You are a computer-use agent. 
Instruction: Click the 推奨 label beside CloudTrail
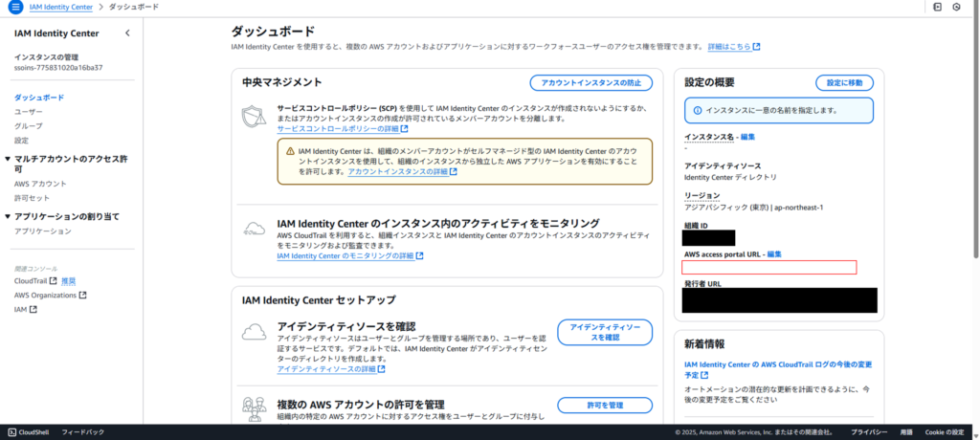68,280
